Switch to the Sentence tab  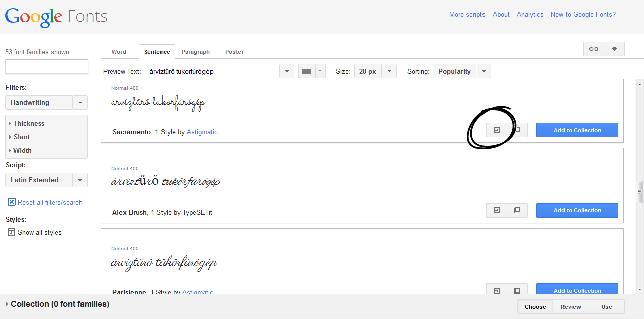tap(157, 52)
